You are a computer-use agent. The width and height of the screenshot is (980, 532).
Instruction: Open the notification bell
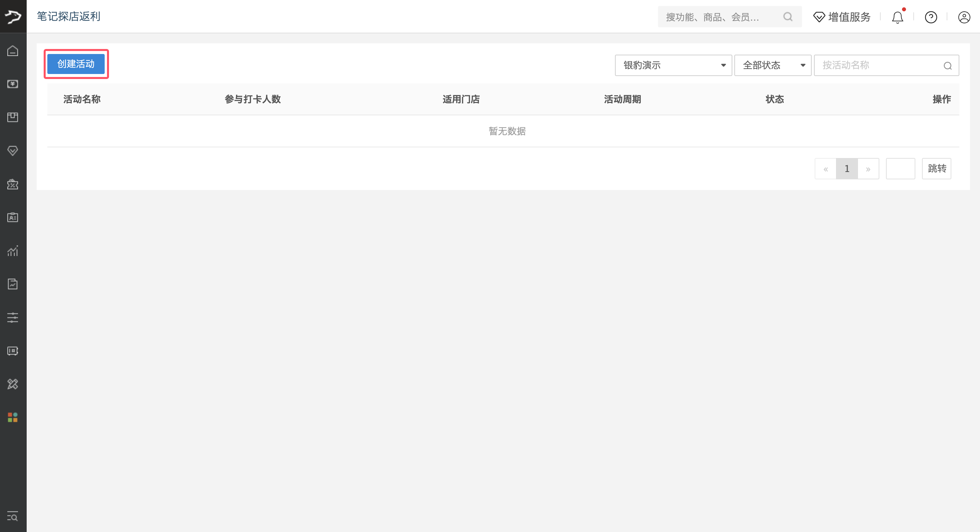click(898, 17)
